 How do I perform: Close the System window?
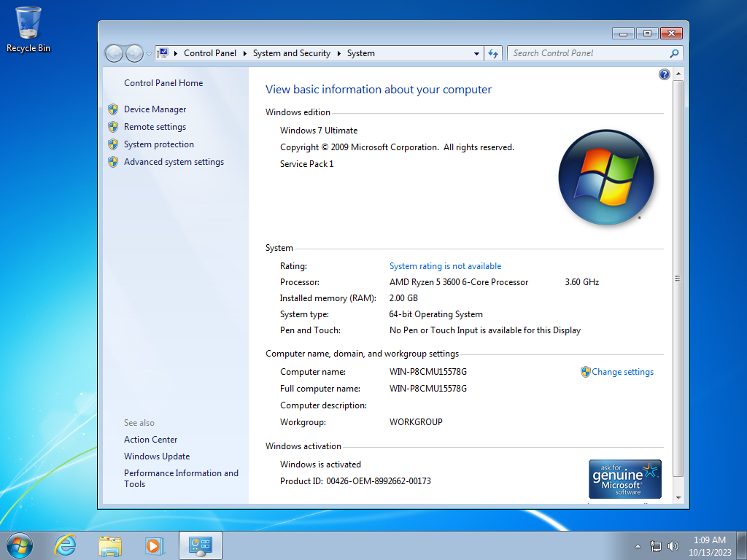pyautogui.click(x=671, y=34)
